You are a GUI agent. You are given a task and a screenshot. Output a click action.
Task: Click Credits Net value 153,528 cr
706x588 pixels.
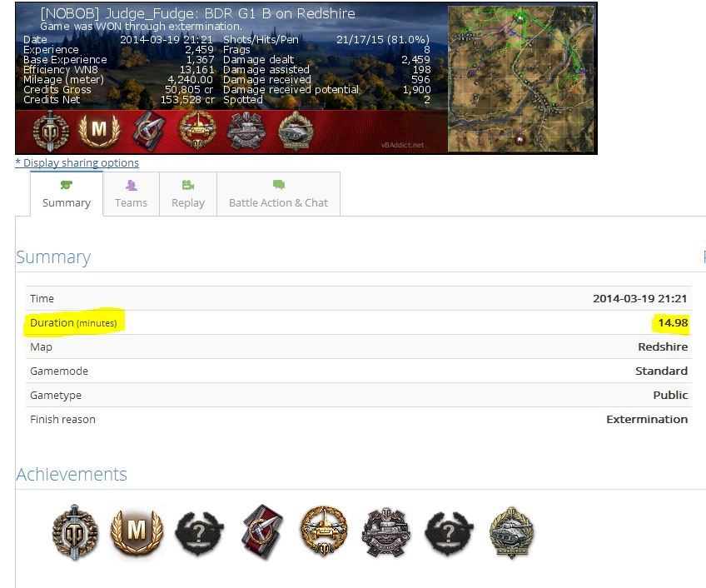point(187,100)
